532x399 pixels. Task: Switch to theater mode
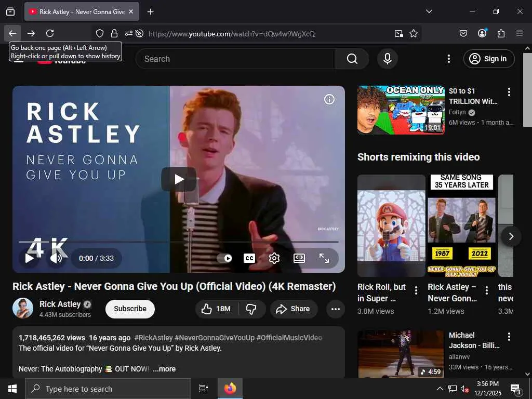click(x=299, y=258)
